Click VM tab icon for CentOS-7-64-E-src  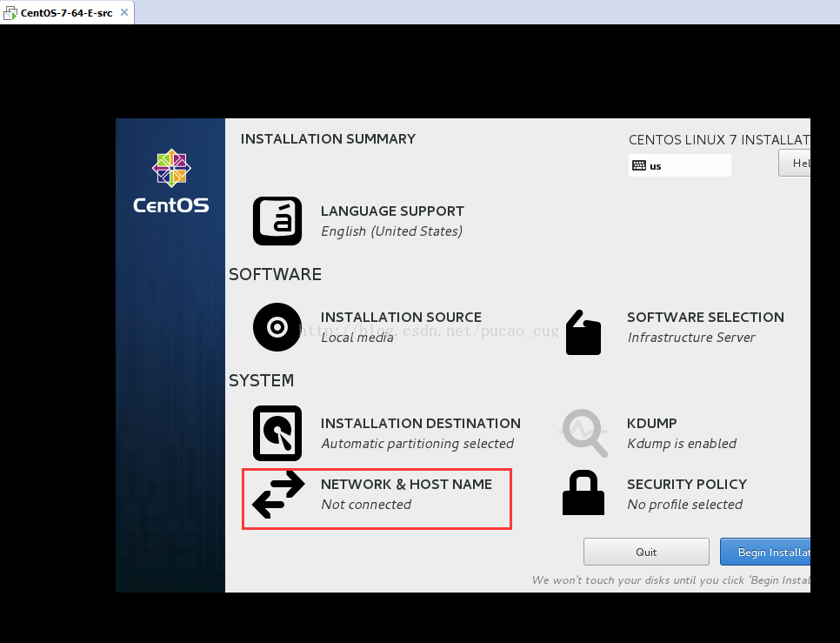point(10,12)
